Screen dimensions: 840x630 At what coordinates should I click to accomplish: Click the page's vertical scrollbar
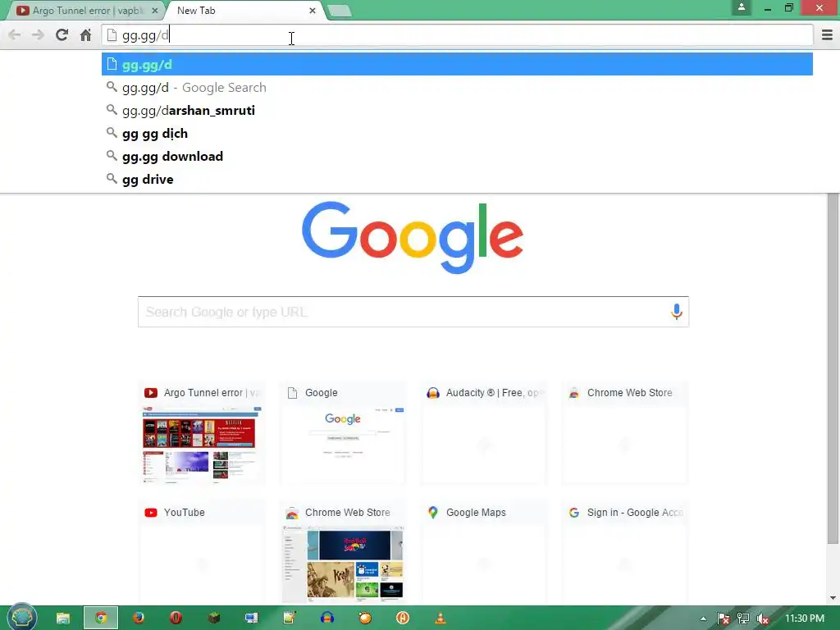tap(833, 370)
